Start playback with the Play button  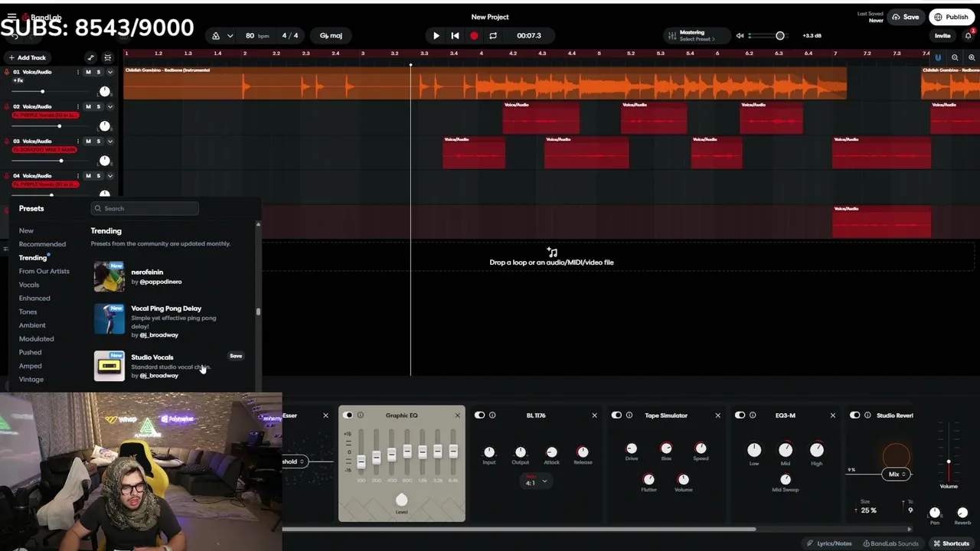coord(436,35)
